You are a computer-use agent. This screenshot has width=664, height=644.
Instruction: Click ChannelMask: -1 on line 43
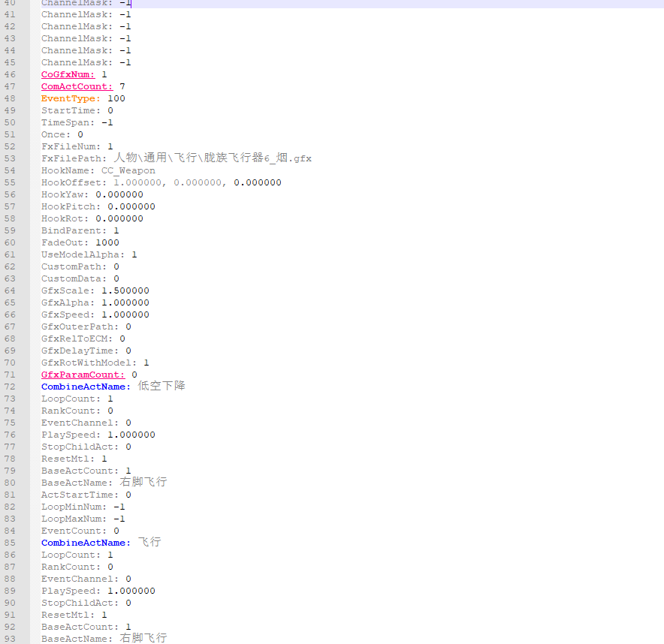click(x=86, y=38)
